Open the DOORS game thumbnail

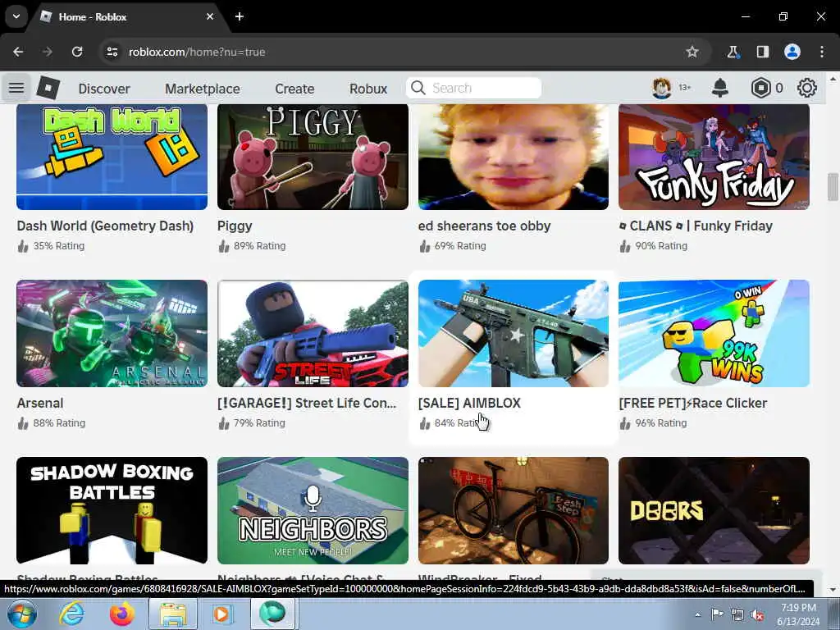[714, 510]
